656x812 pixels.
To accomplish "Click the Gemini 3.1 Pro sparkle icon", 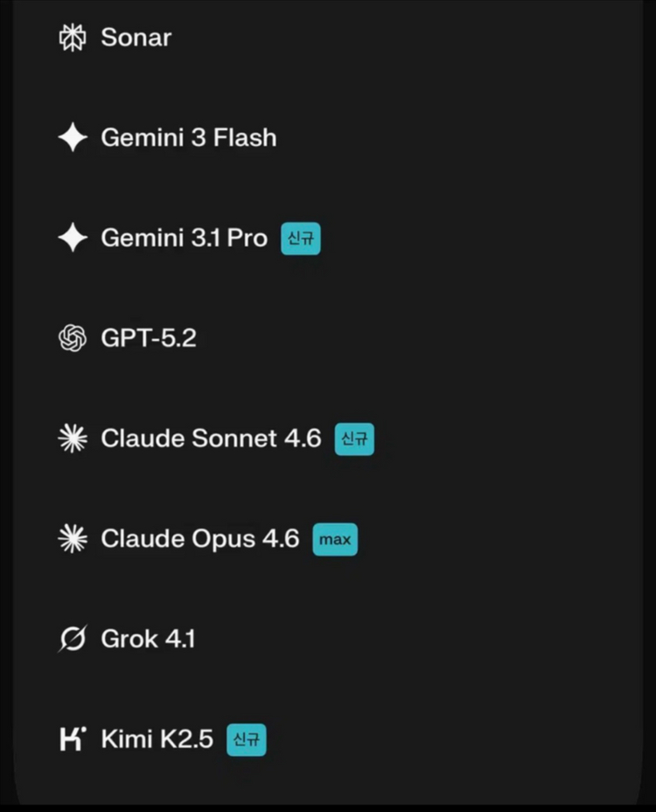I will 72,238.
